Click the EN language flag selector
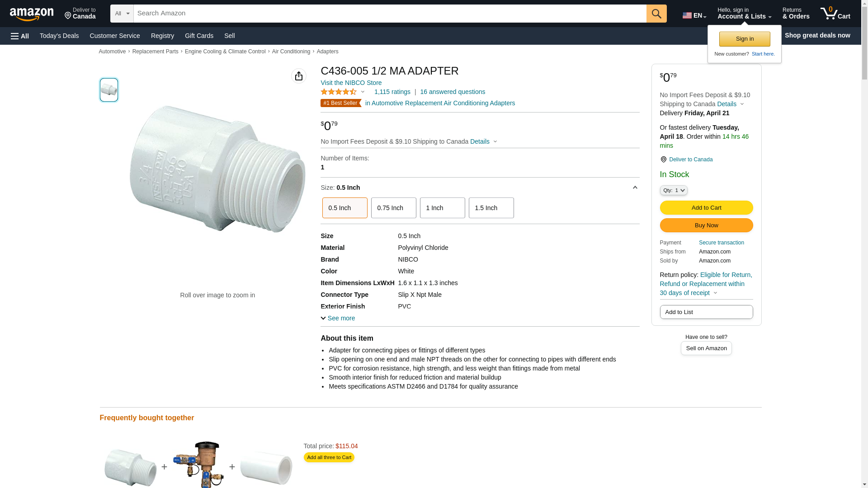This screenshot has height=488, width=868. pos(694,15)
